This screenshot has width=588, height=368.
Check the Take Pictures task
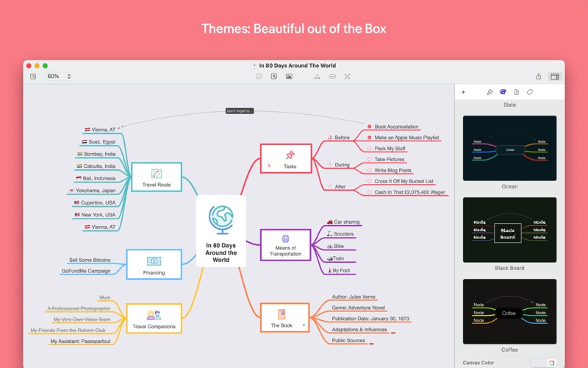click(x=370, y=159)
